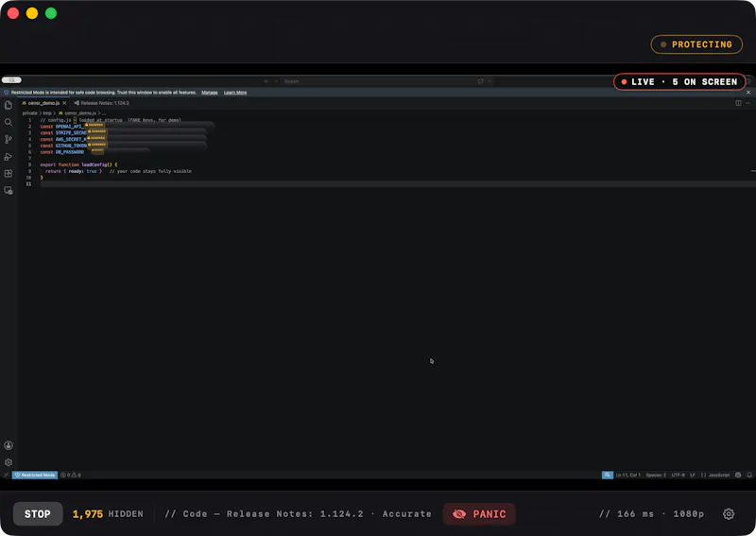The image size is (756, 536).
Task: Open the Remote Explorer icon in activity bar
Action: 9,191
